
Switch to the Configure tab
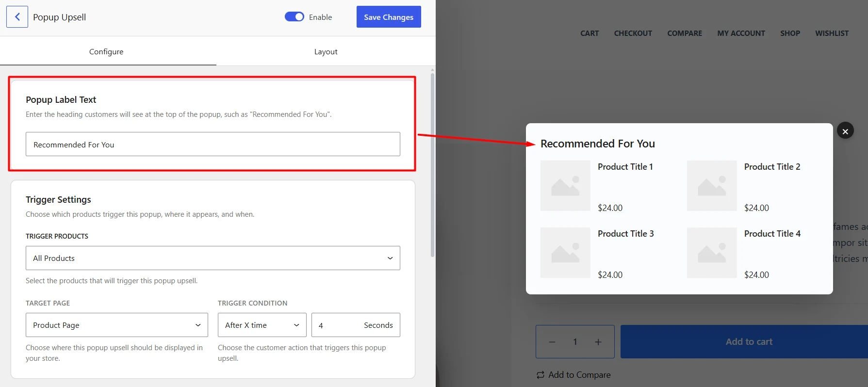tap(106, 51)
